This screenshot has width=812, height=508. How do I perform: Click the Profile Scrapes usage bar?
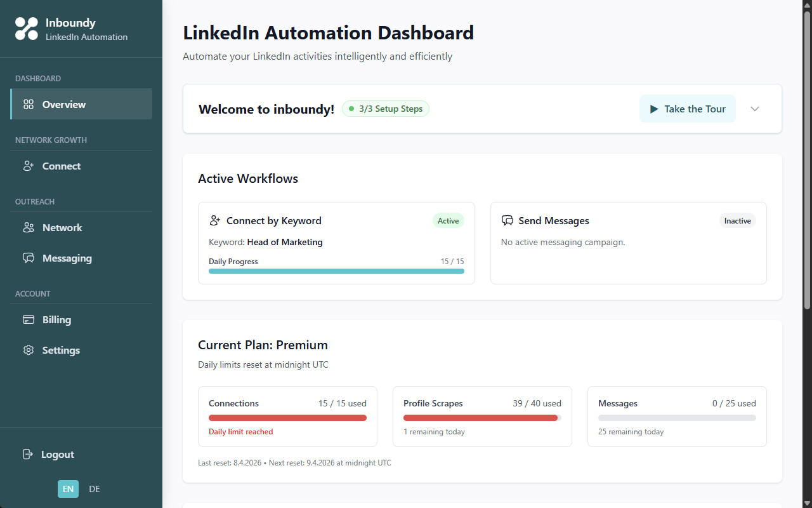point(482,418)
